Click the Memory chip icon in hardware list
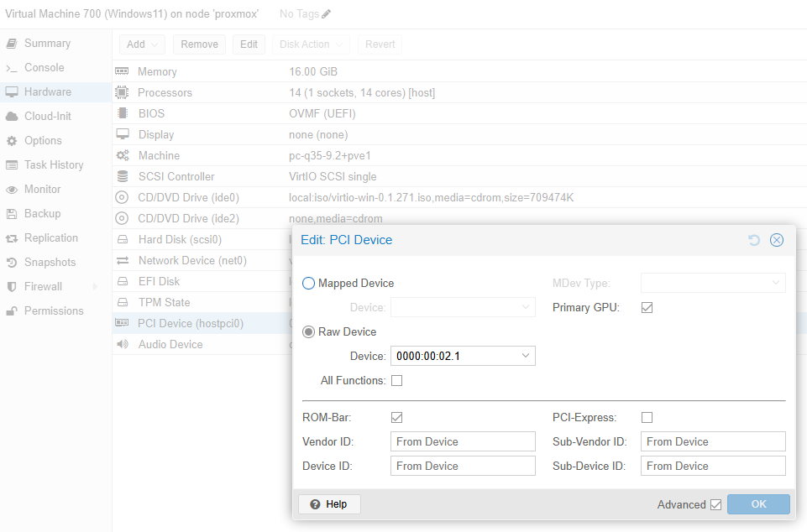The image size is (807, 532). tap(123, 72)
